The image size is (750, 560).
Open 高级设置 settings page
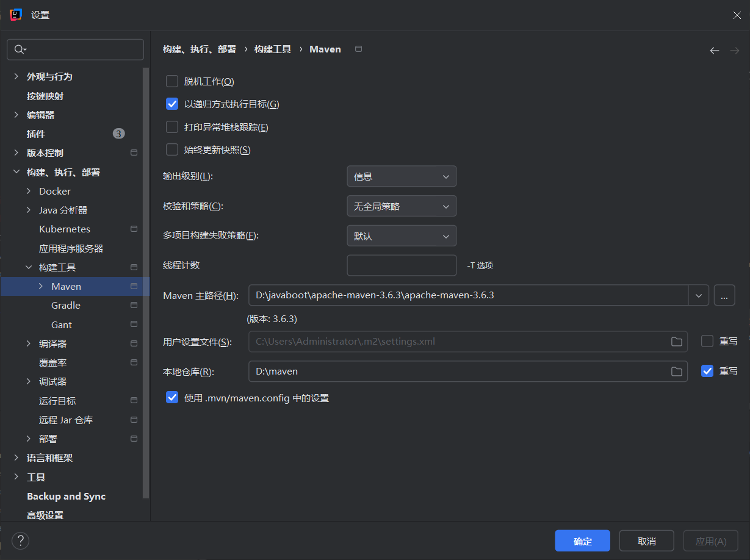tap(45, 515)
